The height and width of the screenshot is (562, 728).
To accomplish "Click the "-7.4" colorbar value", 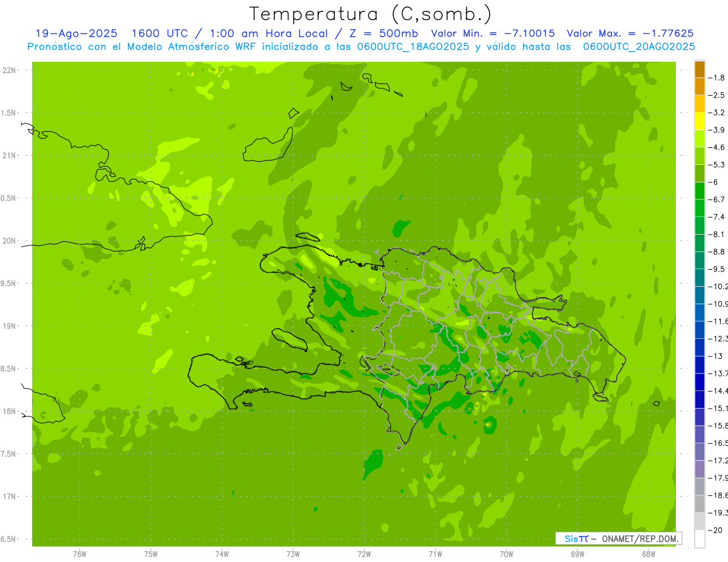I will (x=718, y=216).
